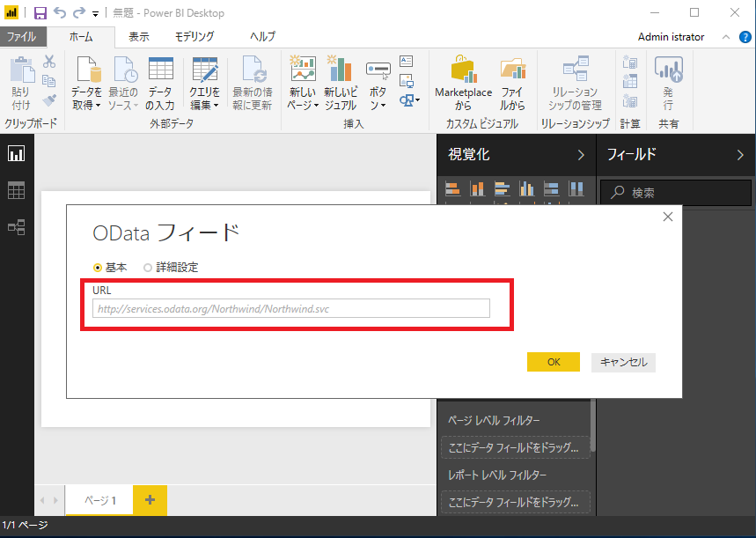Image resolution: width=756 pixels, height=538 pixels.
Task: Click OK in OData dialog
Action: [554, 362]
